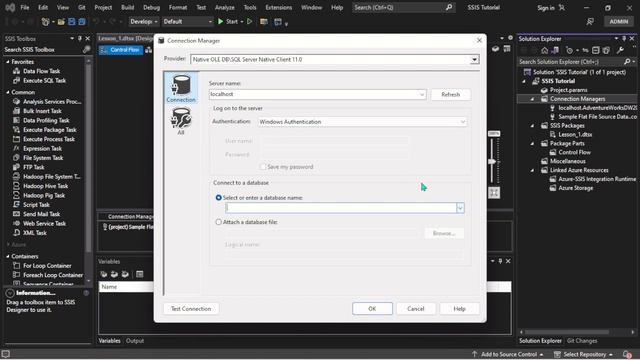
Task: Select the For Loop Container item
Action: (x=47, y=266)
